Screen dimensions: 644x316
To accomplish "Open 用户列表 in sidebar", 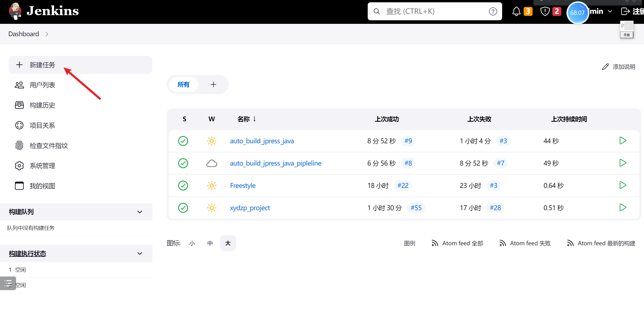I will tap(80, 85).
